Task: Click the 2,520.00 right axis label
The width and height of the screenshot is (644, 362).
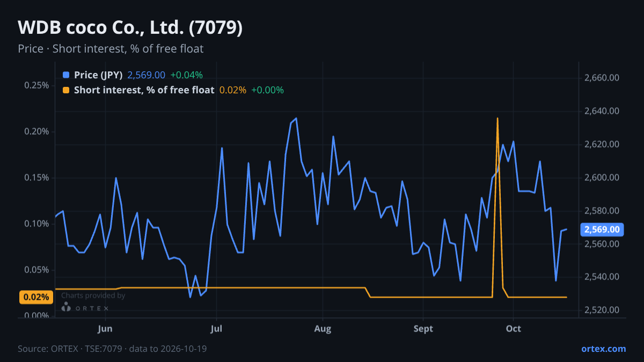Action: tap(602, 311)
